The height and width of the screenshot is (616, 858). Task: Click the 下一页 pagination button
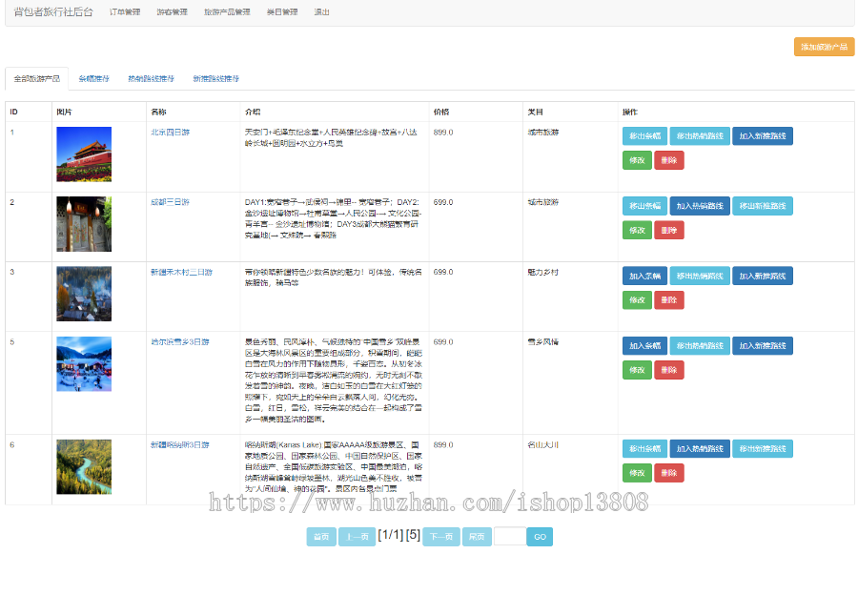coord(441,537)
